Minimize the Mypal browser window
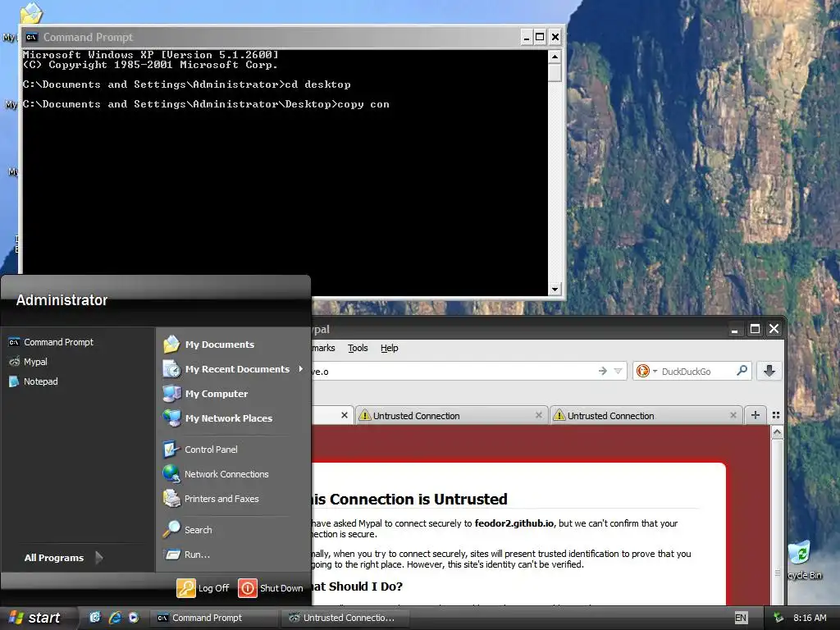 (x=735, y=329)
